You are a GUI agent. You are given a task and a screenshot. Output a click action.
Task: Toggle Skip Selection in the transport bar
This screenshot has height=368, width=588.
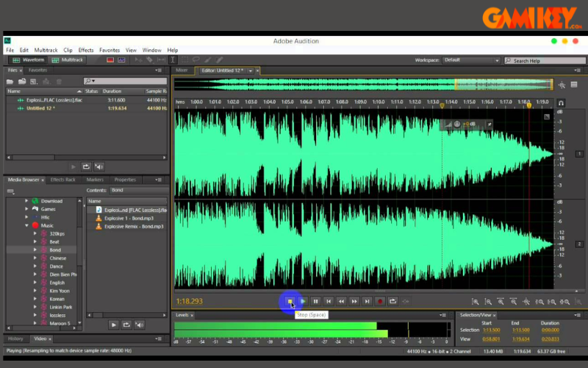(406, 301)
